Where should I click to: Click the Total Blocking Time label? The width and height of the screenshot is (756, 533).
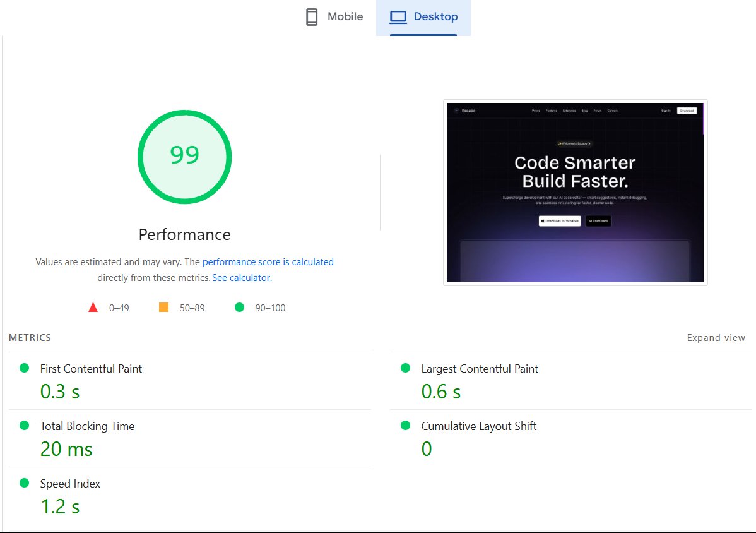(x=87, y=426)
